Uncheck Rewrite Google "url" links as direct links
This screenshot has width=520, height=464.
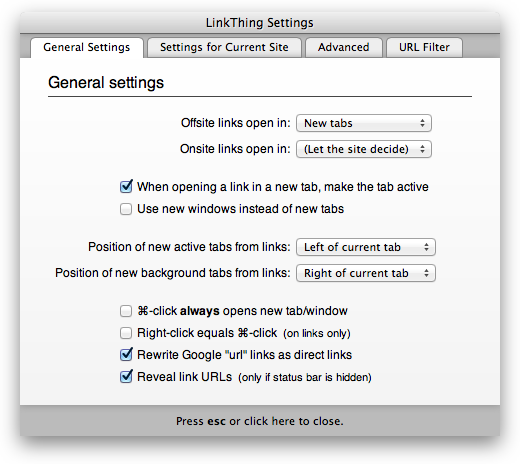point(126,355)
